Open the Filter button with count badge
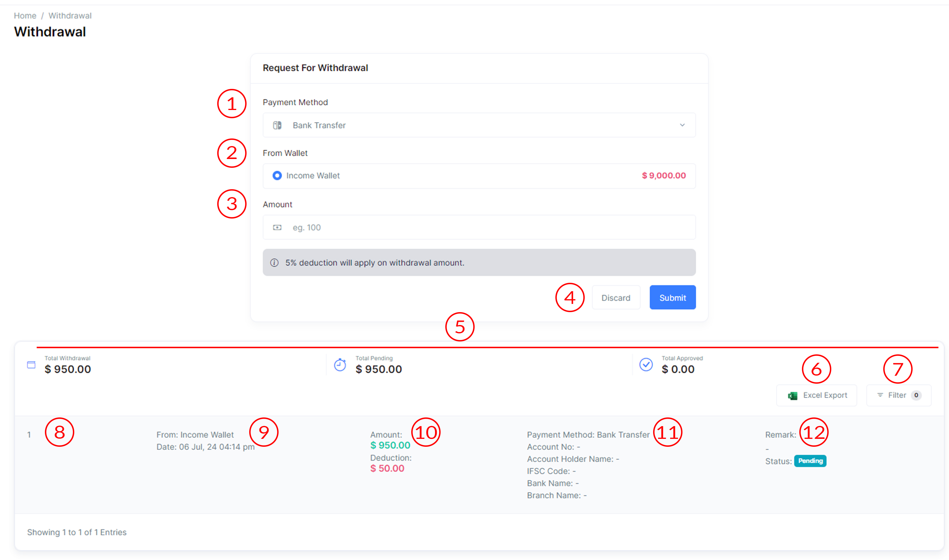This screenshot has width=949, height=560. tap(899, 395)
